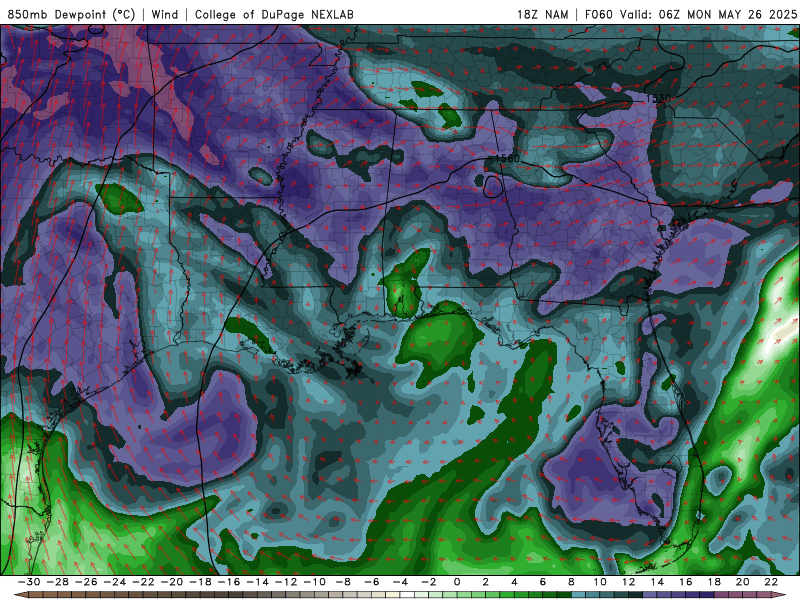This screenshot has width=800, height=600.
Task: Click the 8 color scale label
Action: click(571, 582)
